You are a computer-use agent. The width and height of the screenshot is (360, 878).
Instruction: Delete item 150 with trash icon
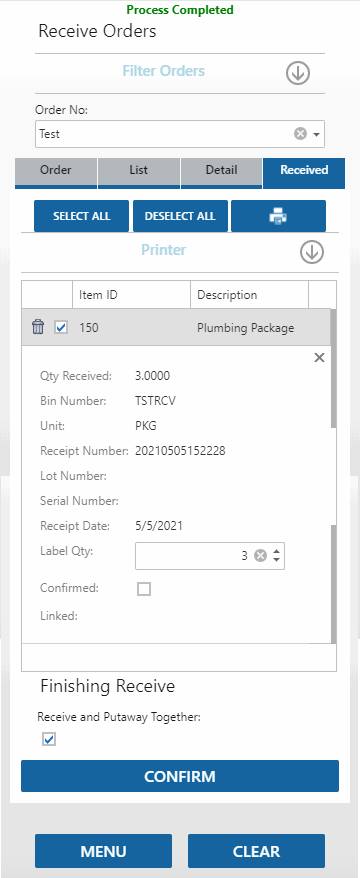pos(38,327)
